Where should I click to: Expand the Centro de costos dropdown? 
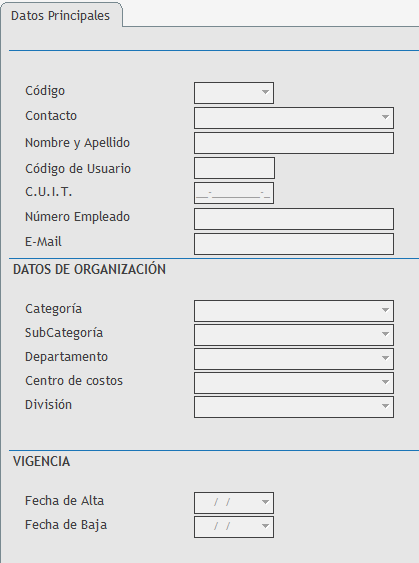tap(385, 382)
